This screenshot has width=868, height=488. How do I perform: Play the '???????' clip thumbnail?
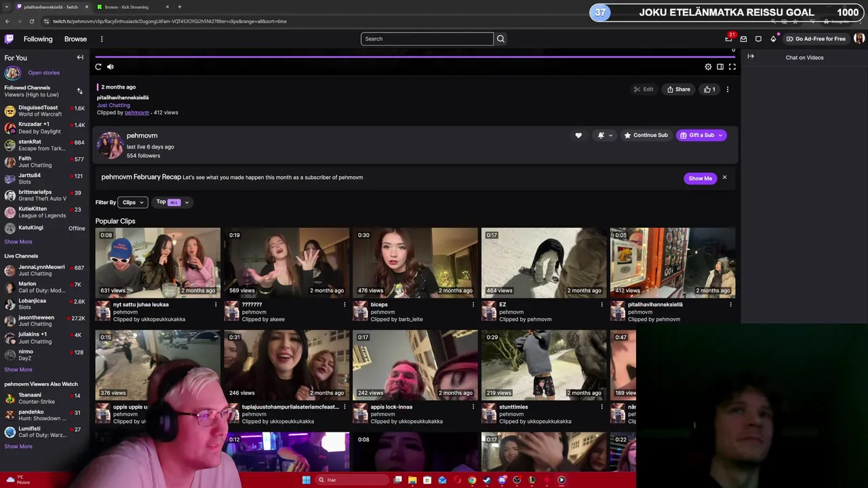pyautogui.click(x=286, y=263)
